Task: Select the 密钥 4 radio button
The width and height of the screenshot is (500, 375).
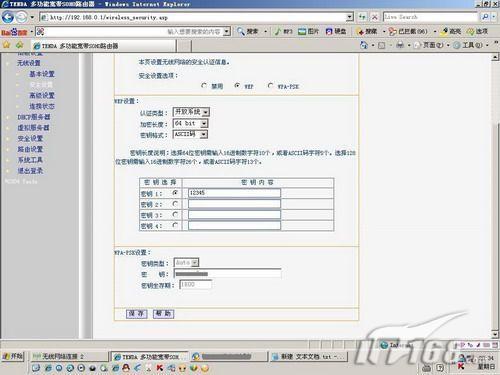Action: coord(175,225)
